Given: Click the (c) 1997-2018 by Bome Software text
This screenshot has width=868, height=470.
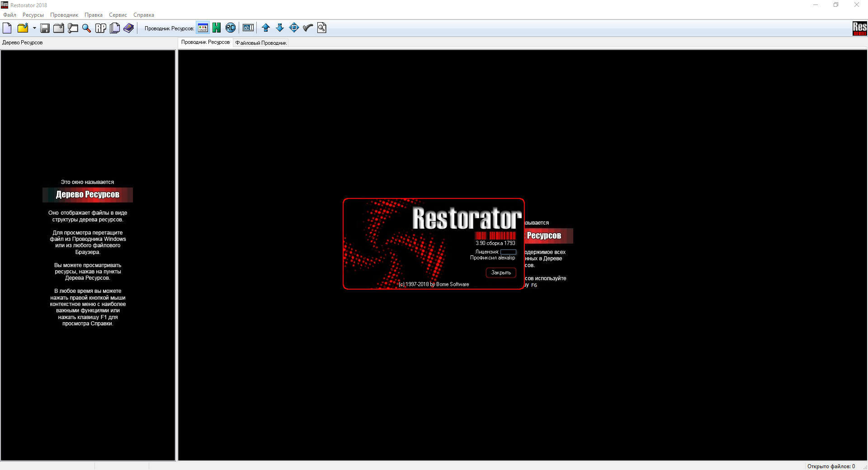Looking at the screenshot, I should tap(434, 284).
